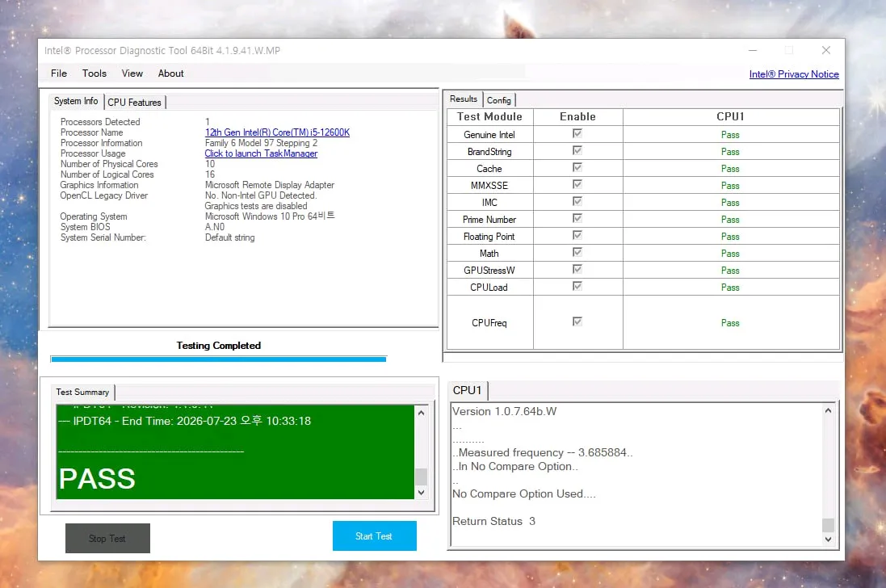Image resolution: width=886 pixels, height=588 pixels.
Task: Click the Enable column header
Action: (578, 117)
